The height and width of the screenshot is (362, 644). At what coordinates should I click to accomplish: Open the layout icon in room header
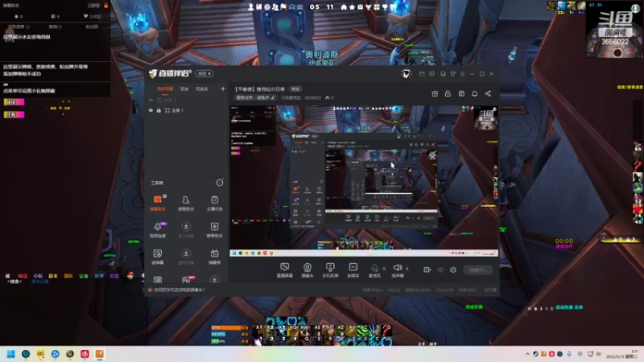461,93
